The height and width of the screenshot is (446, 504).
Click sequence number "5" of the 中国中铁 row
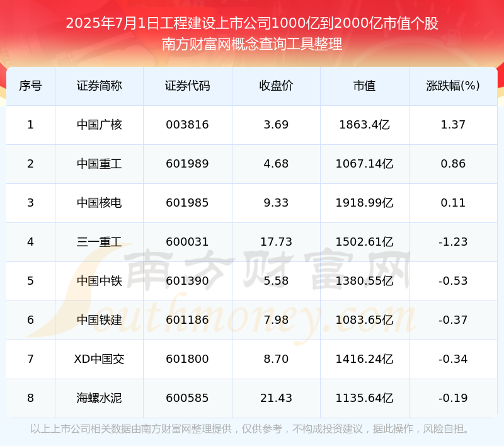tap(30, 281)
